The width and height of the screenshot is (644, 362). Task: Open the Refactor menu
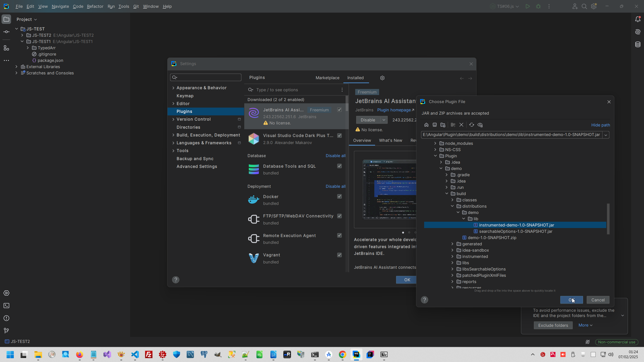click(95, 6)
